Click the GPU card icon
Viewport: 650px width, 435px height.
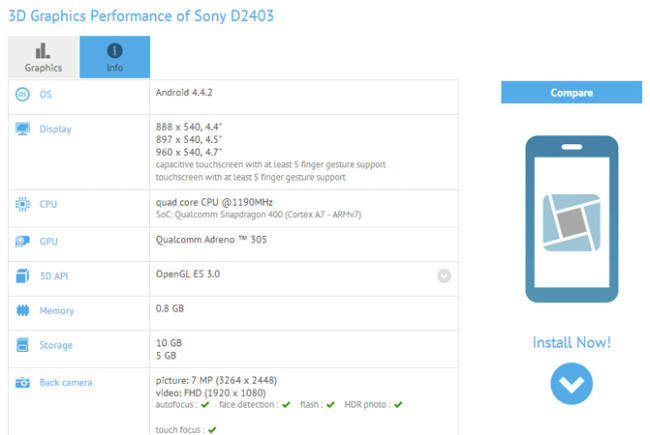(x=22, y=241)
